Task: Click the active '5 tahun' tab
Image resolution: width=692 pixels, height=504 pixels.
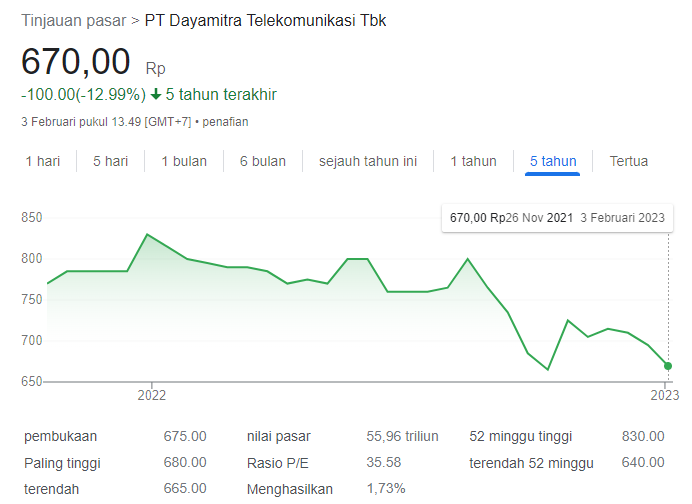Action: pos(553,161)
